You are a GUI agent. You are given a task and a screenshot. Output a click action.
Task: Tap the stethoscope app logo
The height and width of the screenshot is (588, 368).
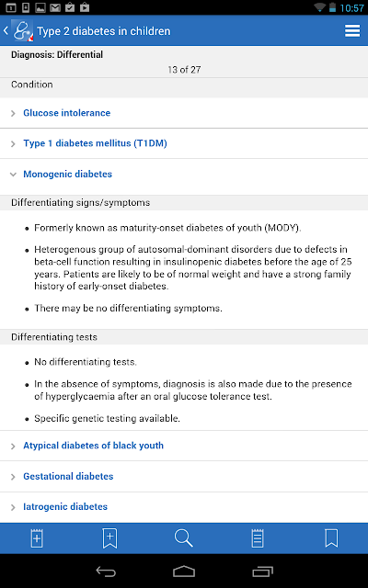point(22,30)
